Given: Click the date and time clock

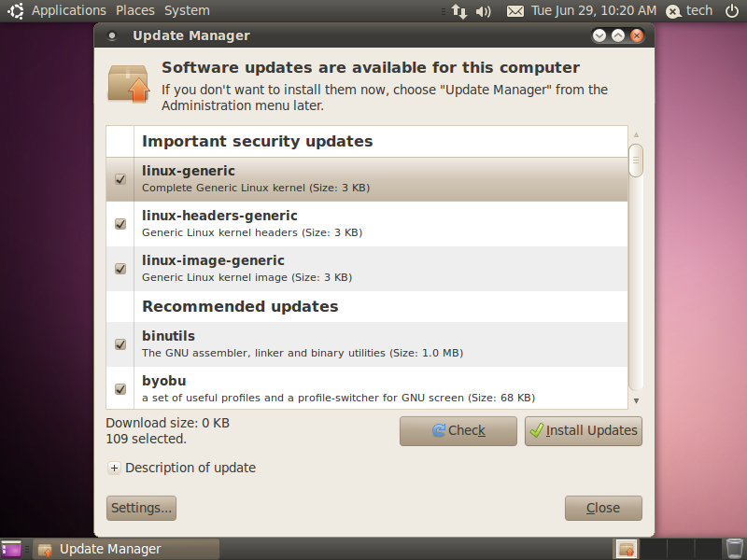Looking at the screenshot, I should click(594, 10).
